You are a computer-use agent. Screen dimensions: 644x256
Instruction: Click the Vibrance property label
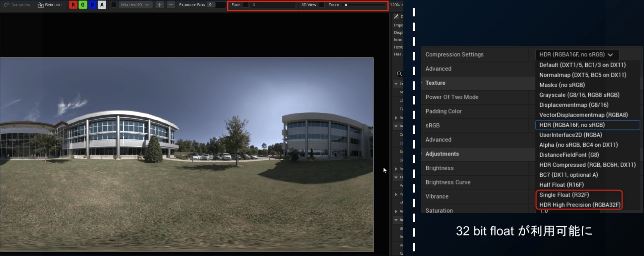[x=437, y=196]
